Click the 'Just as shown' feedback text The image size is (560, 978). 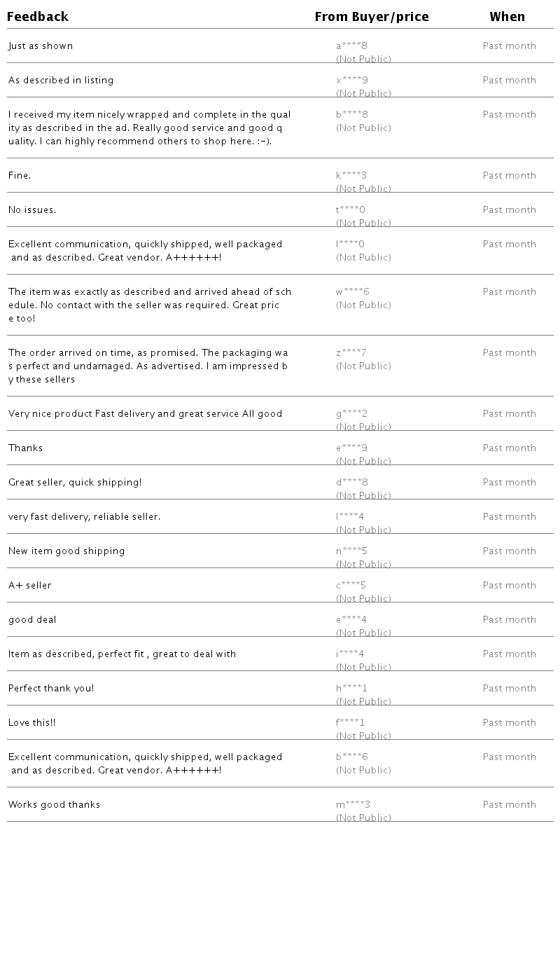41,46
